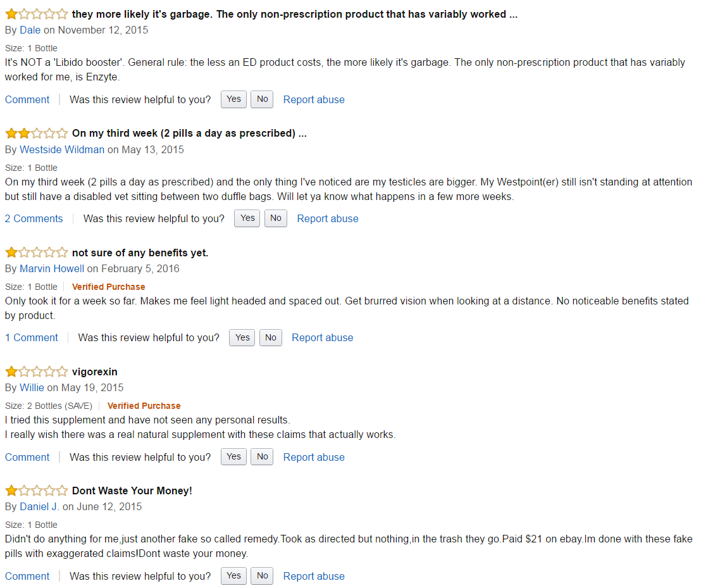The image size is (701, 588).
Task: Click the Verified Purchase badge on Willie's review
Action: pyautogui.click(x=144, y=406)
